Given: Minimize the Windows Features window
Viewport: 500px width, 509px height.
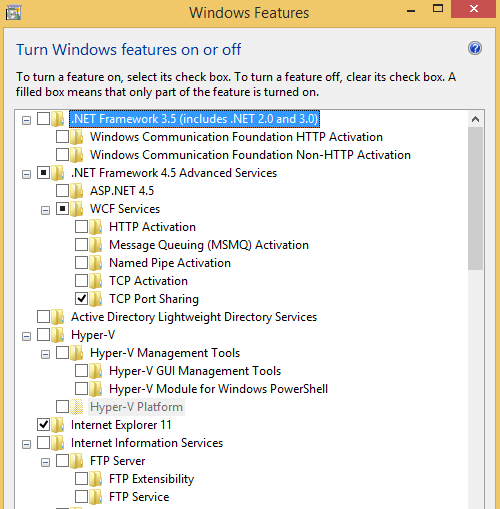Looking at the screenshot, I should 411,11.
